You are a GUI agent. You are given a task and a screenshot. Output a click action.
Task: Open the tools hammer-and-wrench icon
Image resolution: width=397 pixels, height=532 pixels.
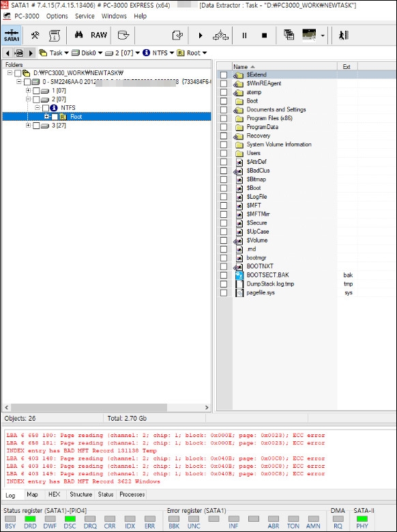[x=35, y=35]
